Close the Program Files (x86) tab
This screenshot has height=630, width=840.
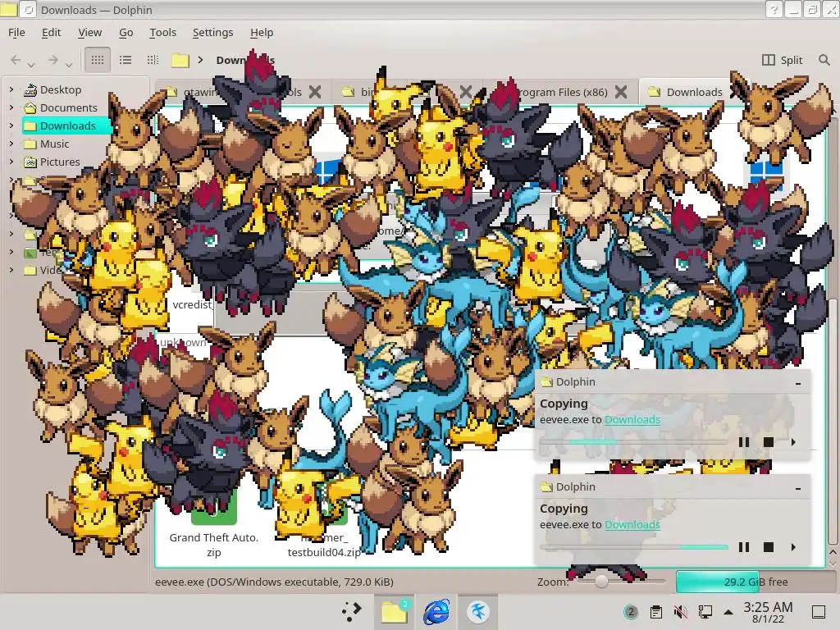point(621,92)
